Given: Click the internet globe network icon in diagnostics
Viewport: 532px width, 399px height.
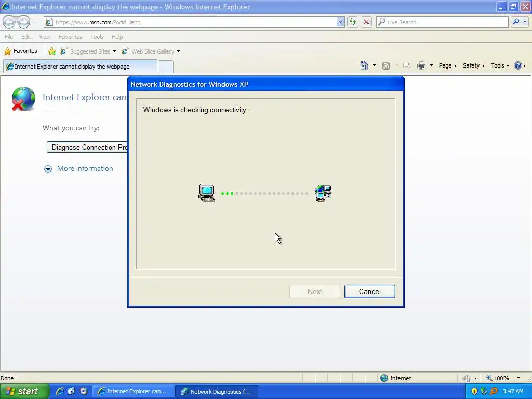Looking at the screenshot, I should (323, 193).
